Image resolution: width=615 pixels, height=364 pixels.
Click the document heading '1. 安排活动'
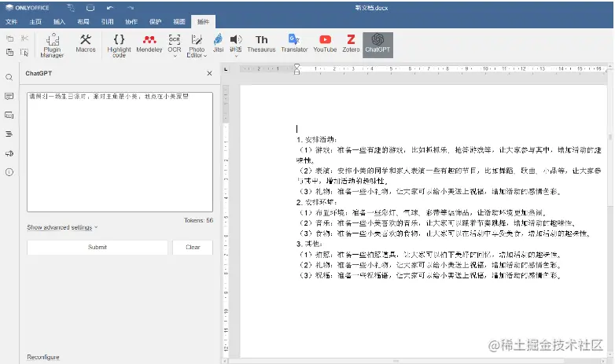[316, 139]
